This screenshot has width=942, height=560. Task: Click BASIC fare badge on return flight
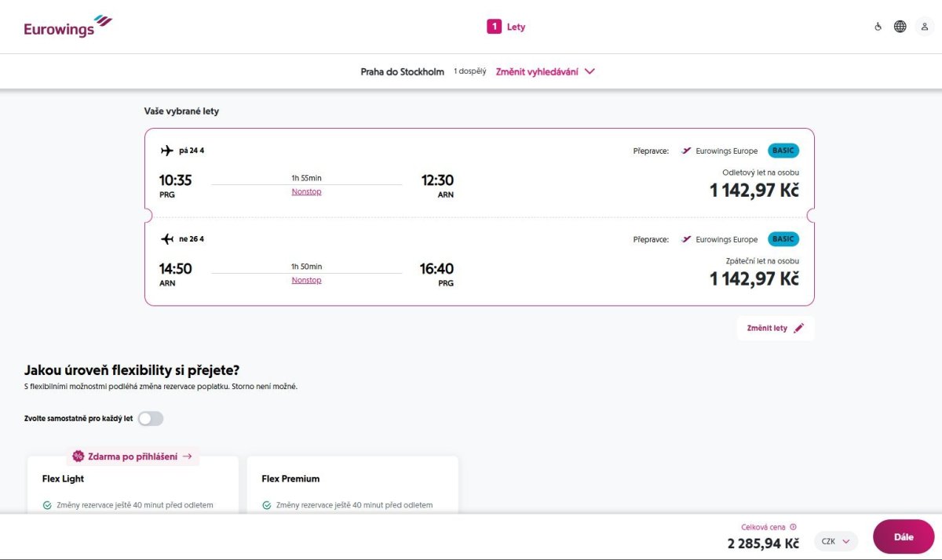pos(783,239)
